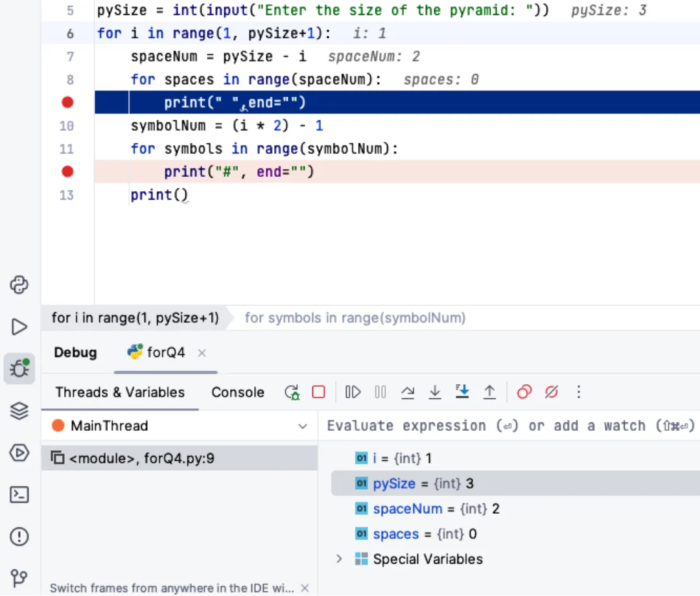Open the Python Console layers icon

[x=19, y=411]
